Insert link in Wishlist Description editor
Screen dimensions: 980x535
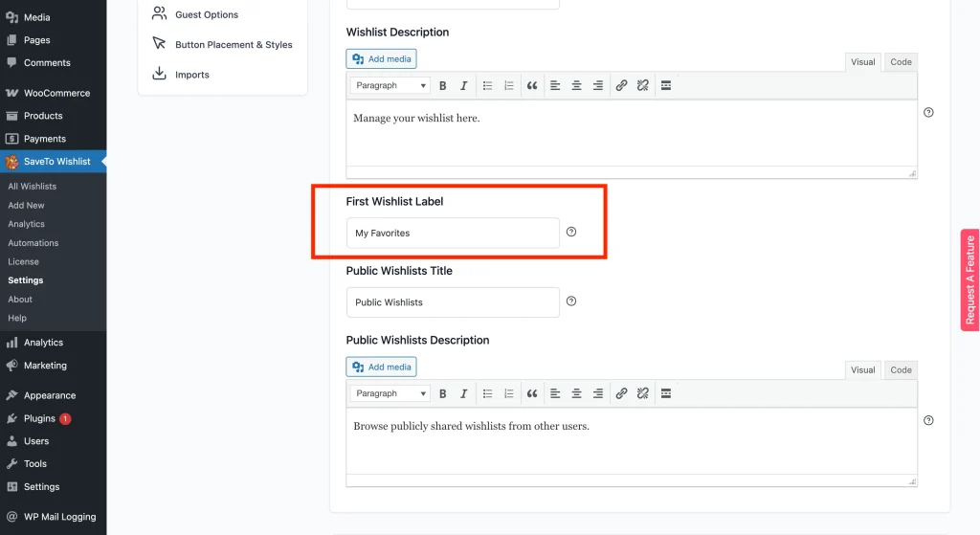pos(621,85)
